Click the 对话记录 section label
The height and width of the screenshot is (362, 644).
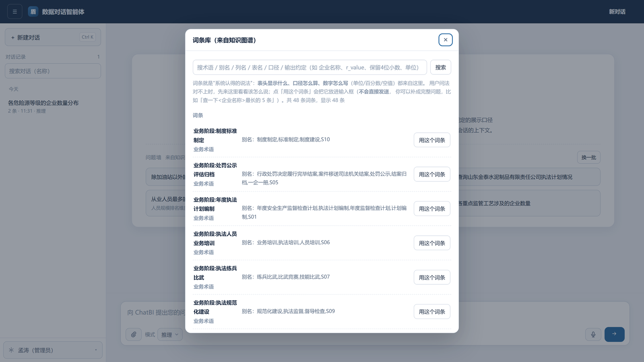[x=16, y=57]
